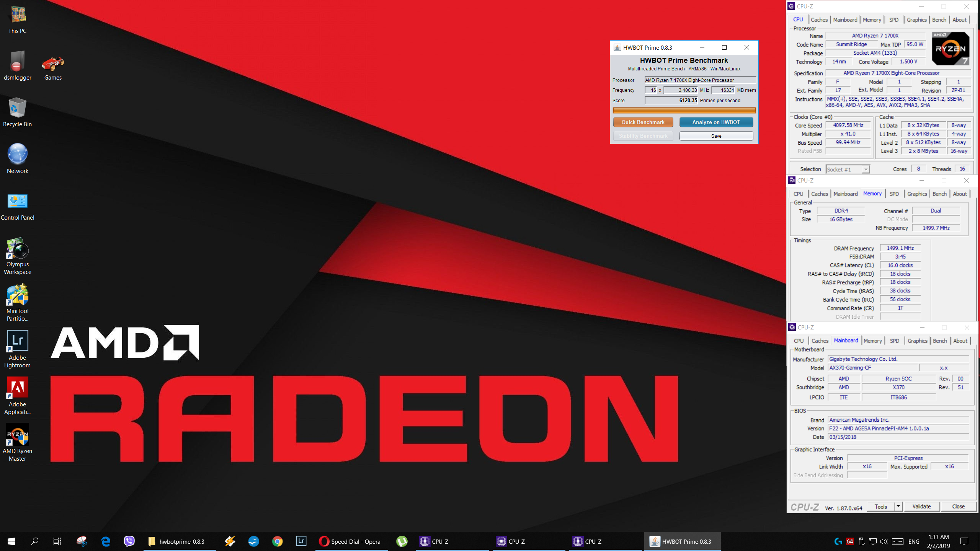Open the Games desktop shortcut
Viewport: 980px width, 551px height.
53,68
